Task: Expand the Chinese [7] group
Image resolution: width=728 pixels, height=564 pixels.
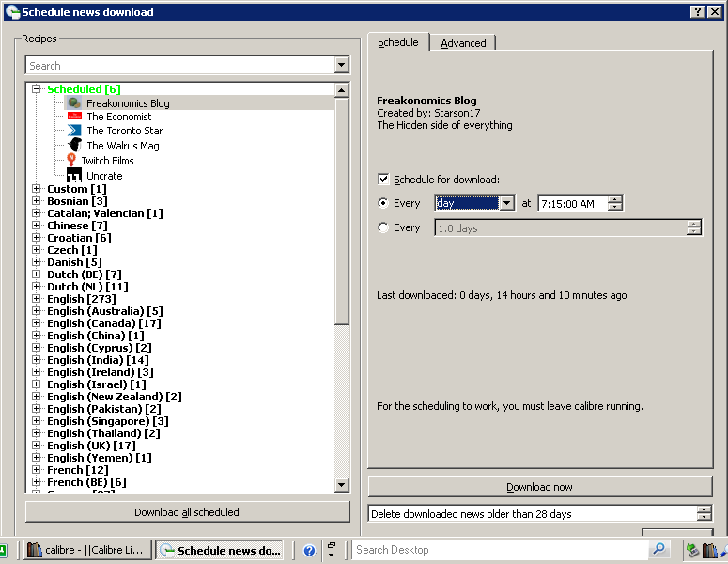Action: pyautogui.click(x=37, y=226)
